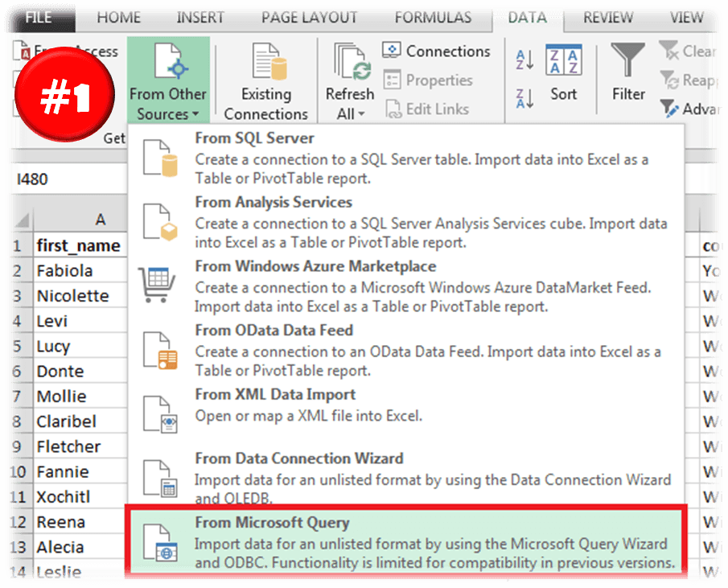Choose From Analysis Services entry

pos(406,222)
